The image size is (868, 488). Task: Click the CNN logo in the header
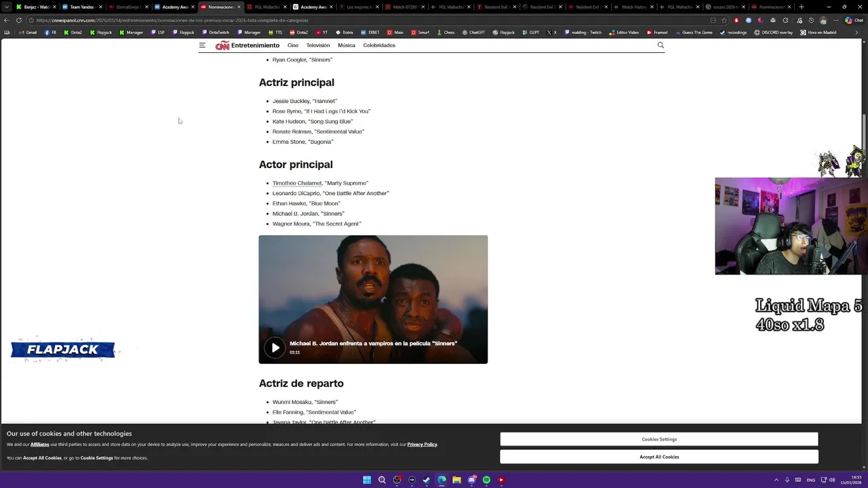pyautogui.click(x=222, y=45)
